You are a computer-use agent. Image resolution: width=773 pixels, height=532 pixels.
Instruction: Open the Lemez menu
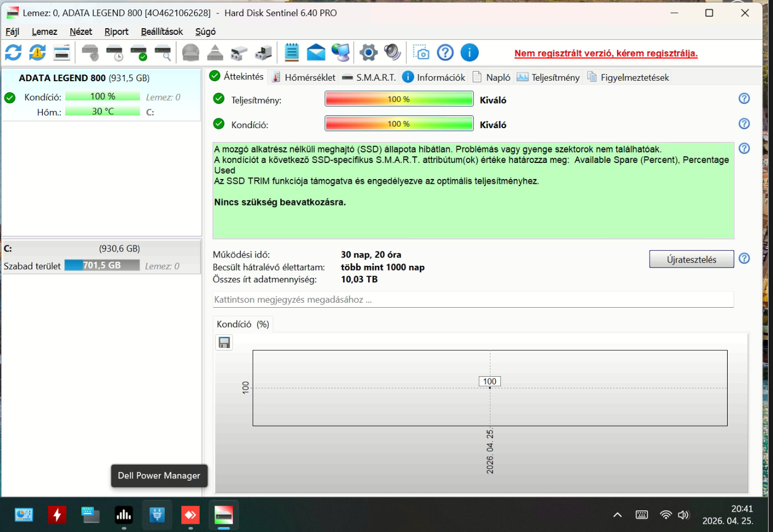tap(44, 31)
